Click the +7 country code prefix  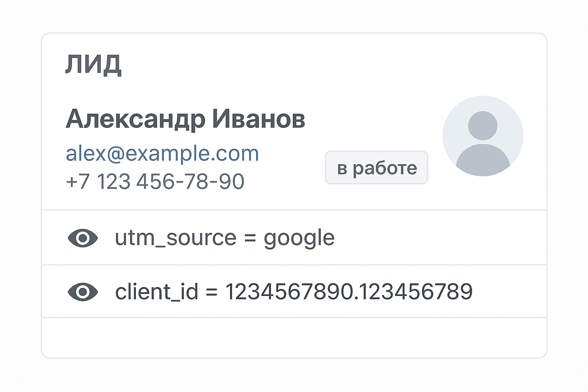[x=78, y=181]
